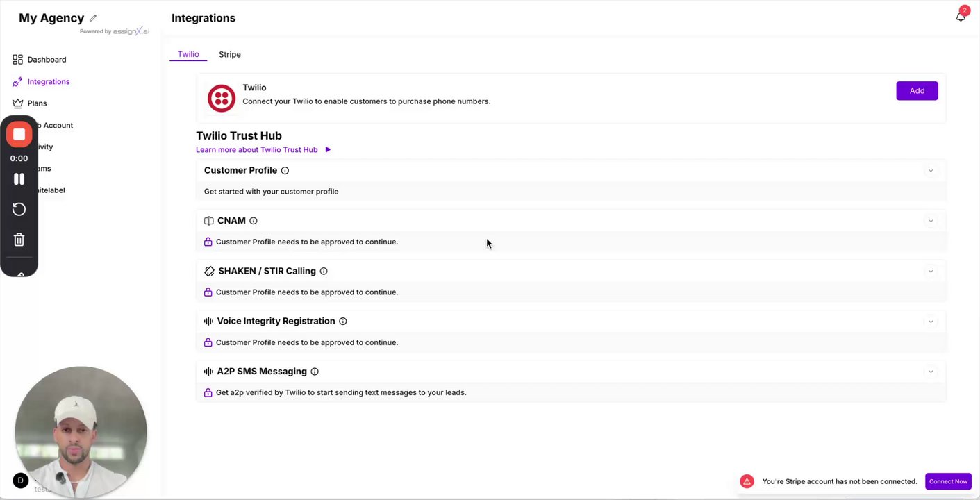Click info icon beside A2P SMS Messaging

[315, 372]
